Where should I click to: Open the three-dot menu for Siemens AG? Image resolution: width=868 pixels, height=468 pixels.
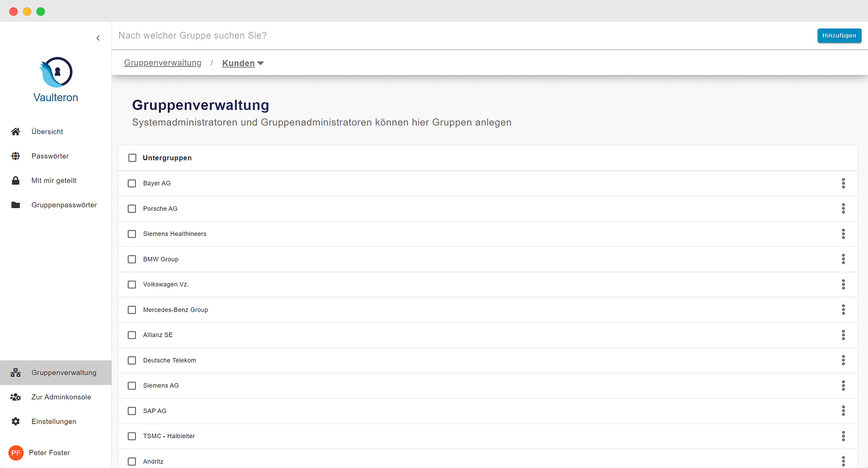pos(843,385)
